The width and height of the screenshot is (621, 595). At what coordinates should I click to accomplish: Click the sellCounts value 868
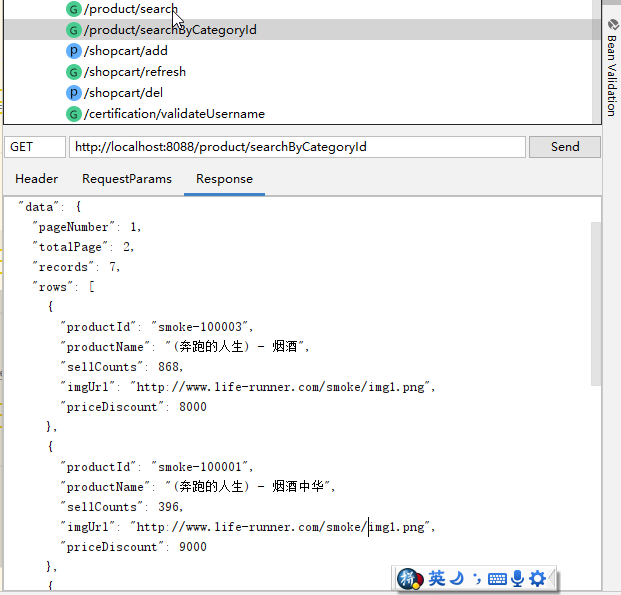click(x=170, y=367)
